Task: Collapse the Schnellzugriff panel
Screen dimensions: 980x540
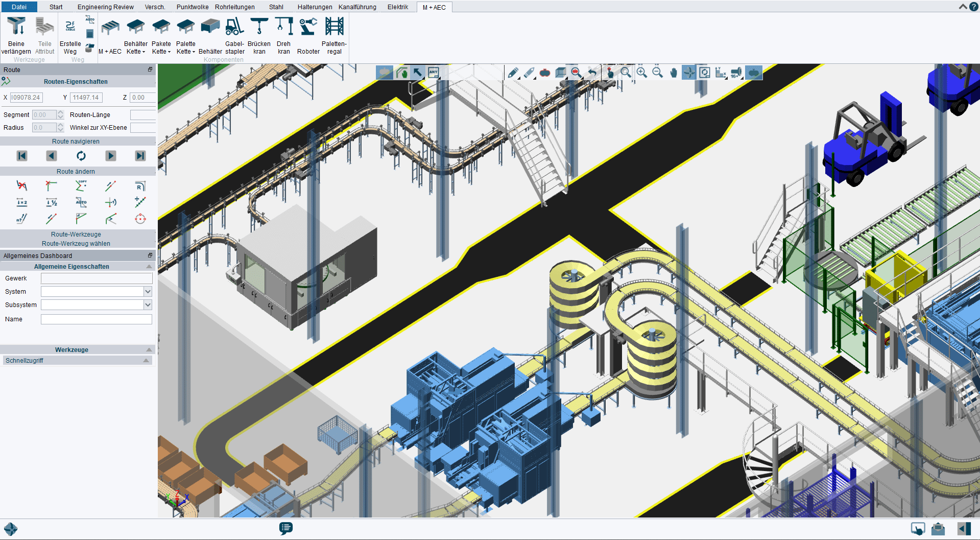Action: click(x=146, y=361)
